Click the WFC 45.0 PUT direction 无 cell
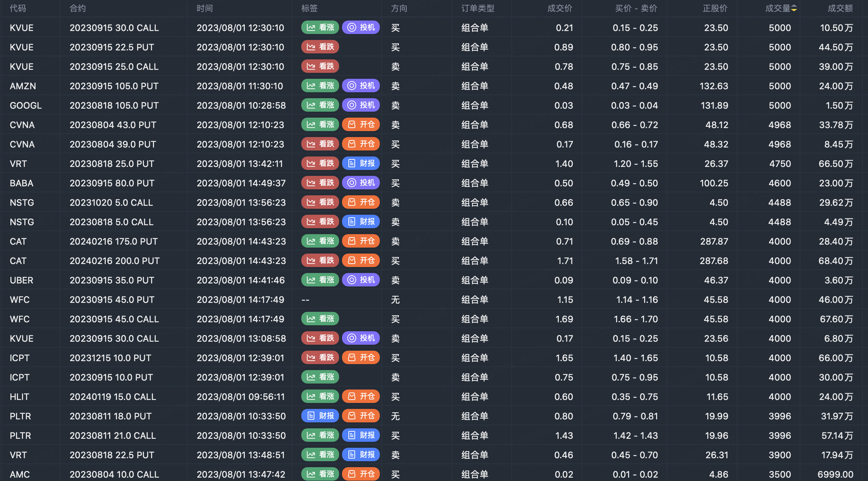 coord(395,300)
